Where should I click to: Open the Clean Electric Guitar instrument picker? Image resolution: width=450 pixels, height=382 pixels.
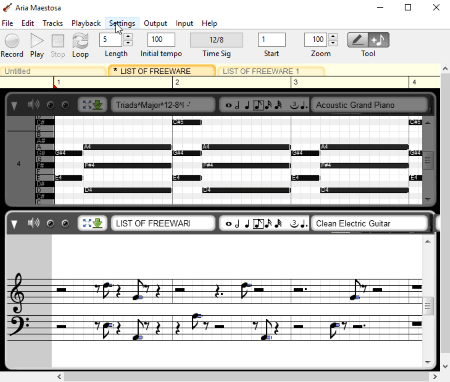(x=369, y=223)
